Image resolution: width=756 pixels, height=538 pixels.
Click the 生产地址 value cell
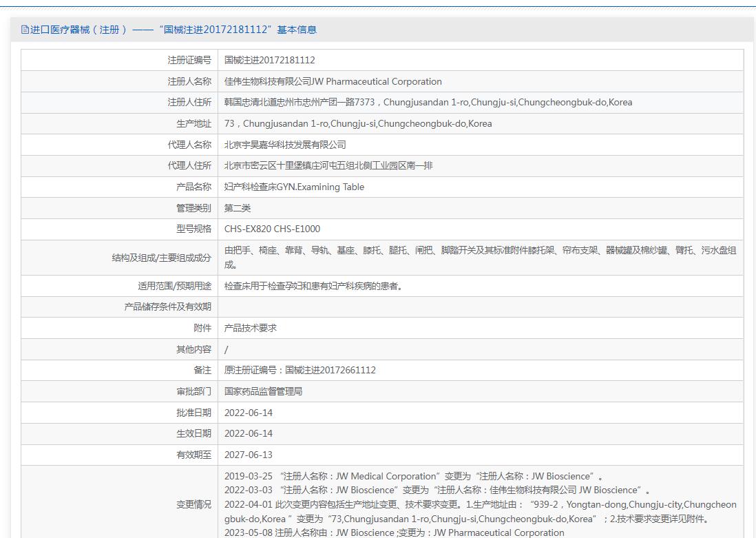pyautogui.click(x=358, y=124)
